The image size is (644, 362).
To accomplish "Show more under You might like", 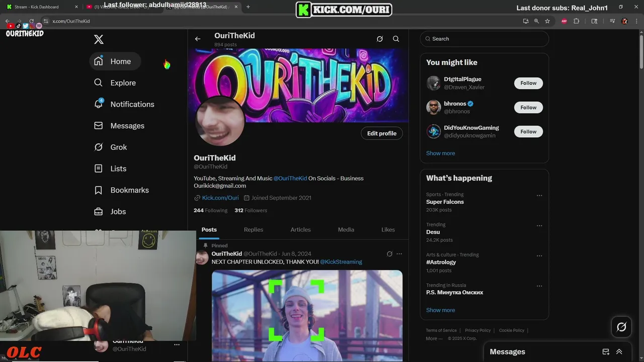I will 440,153.
